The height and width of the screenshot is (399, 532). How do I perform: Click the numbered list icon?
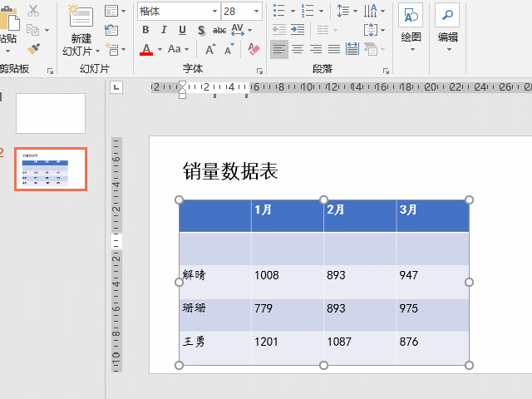[308, 11]
